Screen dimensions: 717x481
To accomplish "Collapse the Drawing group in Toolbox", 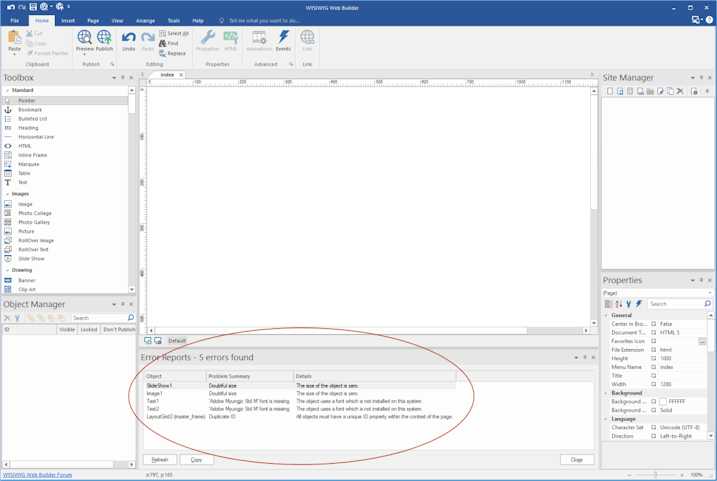I will [x=7, y=270].
